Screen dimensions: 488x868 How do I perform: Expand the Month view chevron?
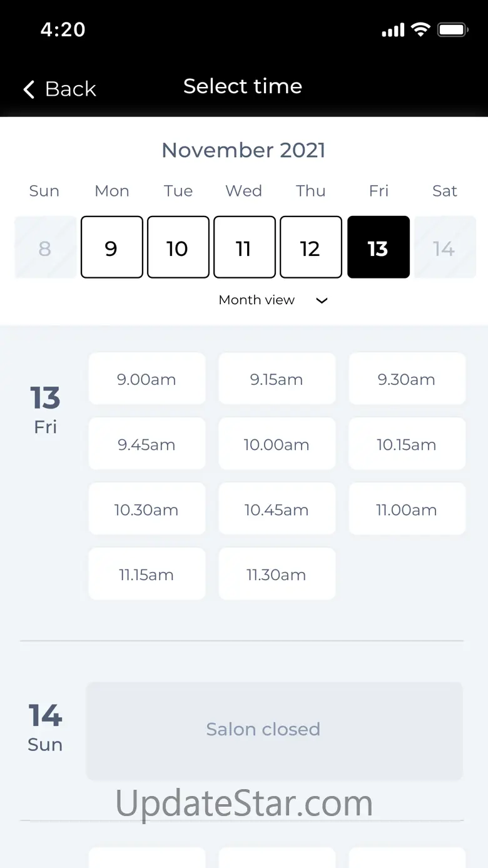[x=322, y=300]
